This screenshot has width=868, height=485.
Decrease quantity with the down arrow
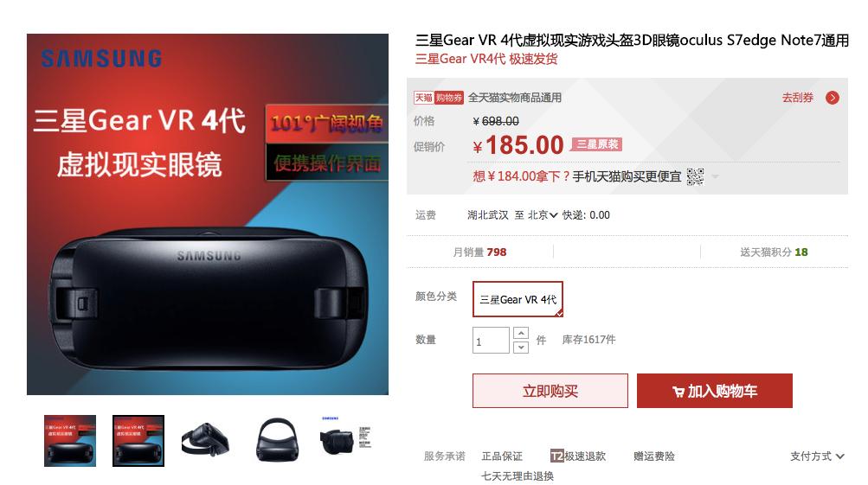[x=521, y=348]
